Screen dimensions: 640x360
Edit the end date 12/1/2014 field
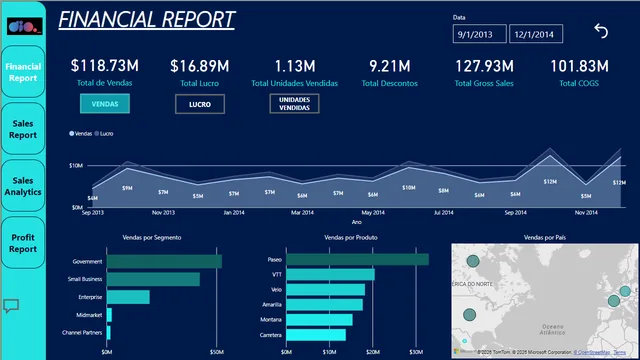[x=536, y=34]
